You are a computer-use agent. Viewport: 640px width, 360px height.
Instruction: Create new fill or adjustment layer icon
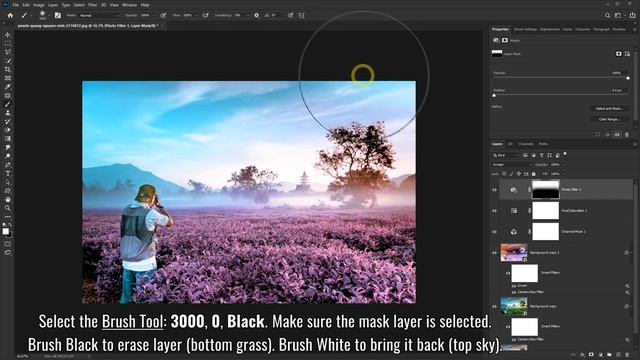tap(600, 355)
